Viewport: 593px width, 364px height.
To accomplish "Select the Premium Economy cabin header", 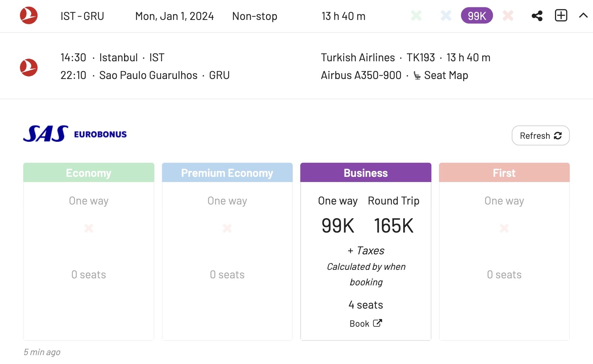I will tap(227, 172).
